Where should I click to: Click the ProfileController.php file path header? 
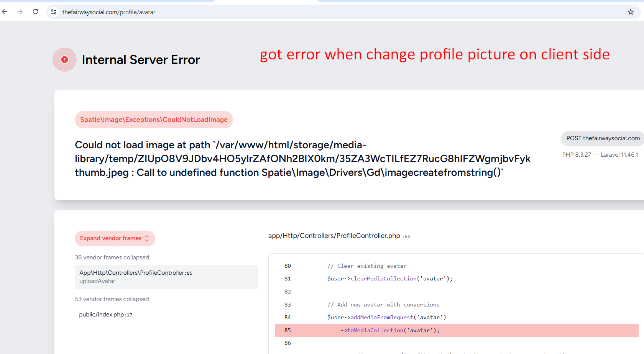tap(334, 236)
